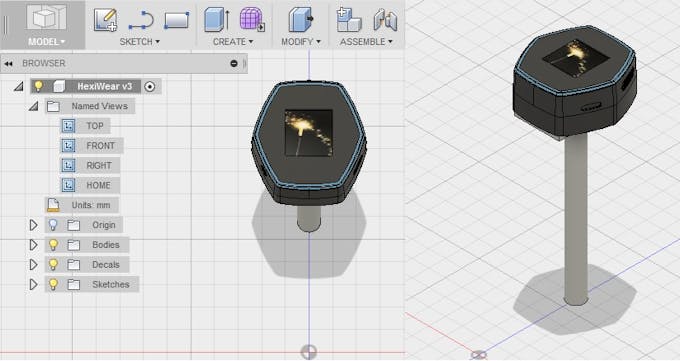
Task: Open the MODIFY menu
Action: coord(301,42)
